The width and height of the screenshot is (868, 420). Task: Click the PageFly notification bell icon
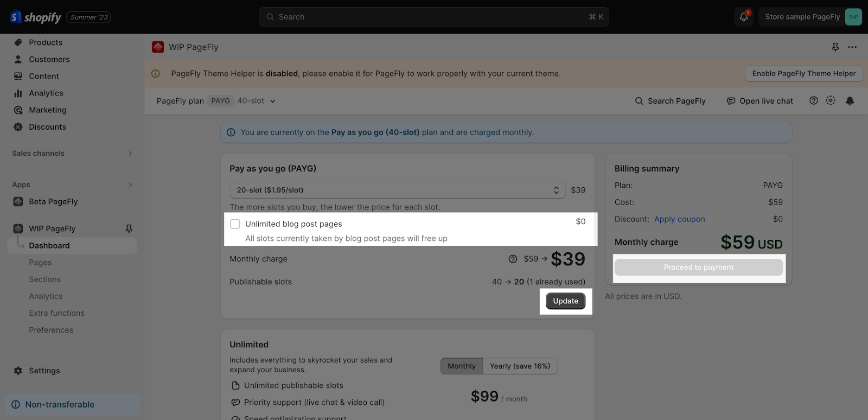tap(850, 101)
